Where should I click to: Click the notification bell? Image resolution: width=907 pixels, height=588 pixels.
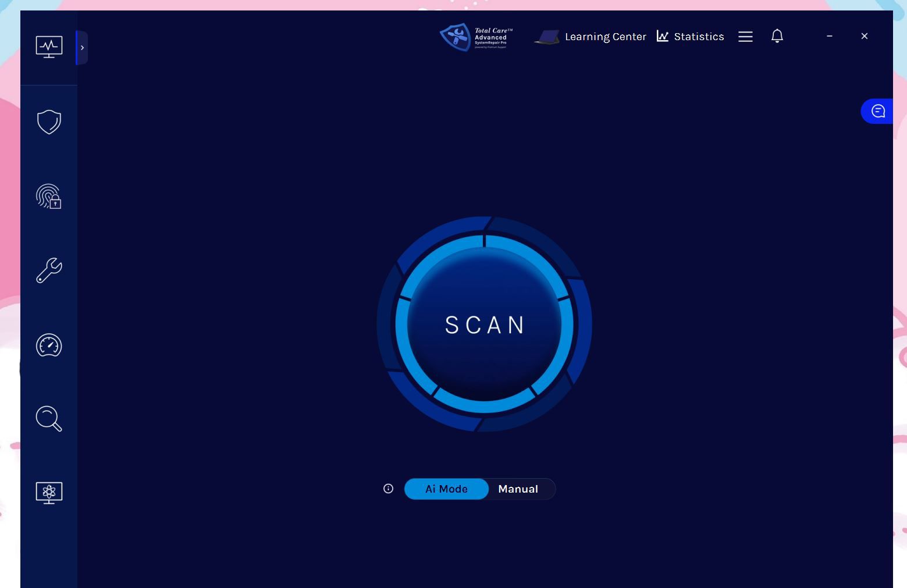pyautogui.click(x=777, y=36)
